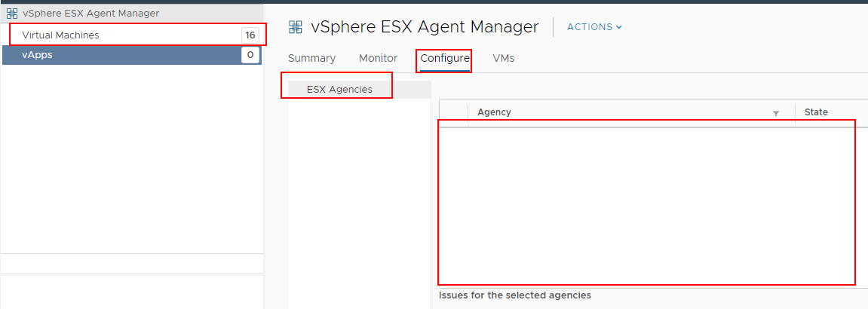Open the Virtual Machines list in navigator
Screen dimensions: 868x309
pos(60,35)
